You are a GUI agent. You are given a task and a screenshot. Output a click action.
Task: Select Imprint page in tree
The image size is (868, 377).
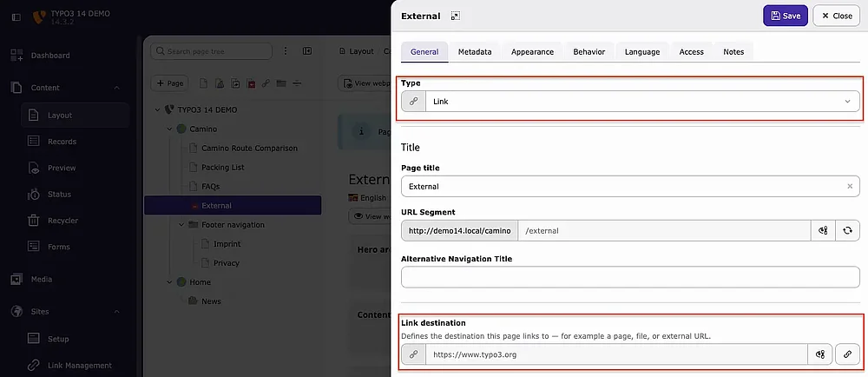pyautogui.click(x=227, y=243)
